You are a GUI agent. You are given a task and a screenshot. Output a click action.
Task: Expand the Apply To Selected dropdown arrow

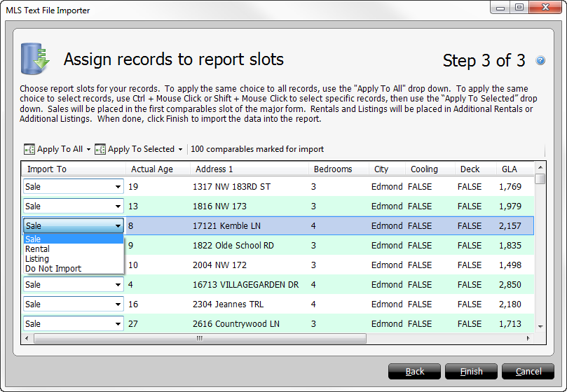coord(180,149)
